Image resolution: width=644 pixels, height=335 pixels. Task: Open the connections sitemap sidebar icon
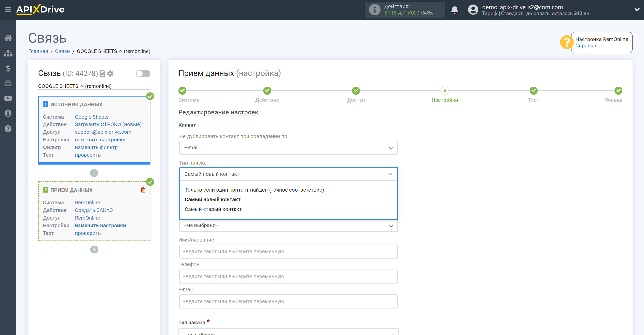pyautogui.click(x=8, y=53)
